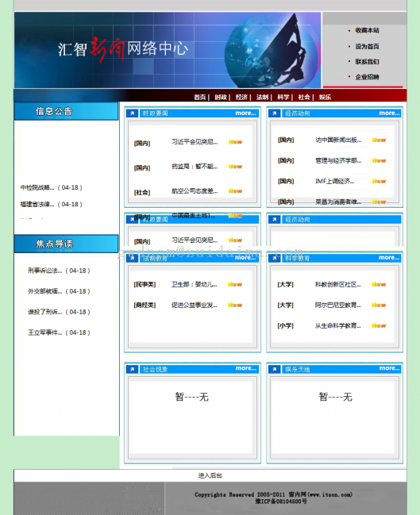Open 科学 in the navigation bar
420x515 pixels.
(283, 98)
